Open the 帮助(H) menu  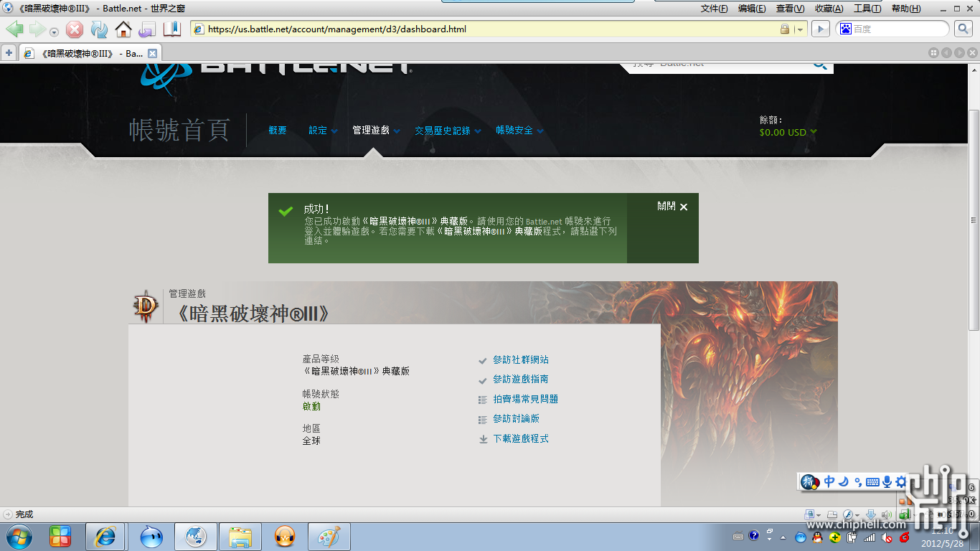906,9
